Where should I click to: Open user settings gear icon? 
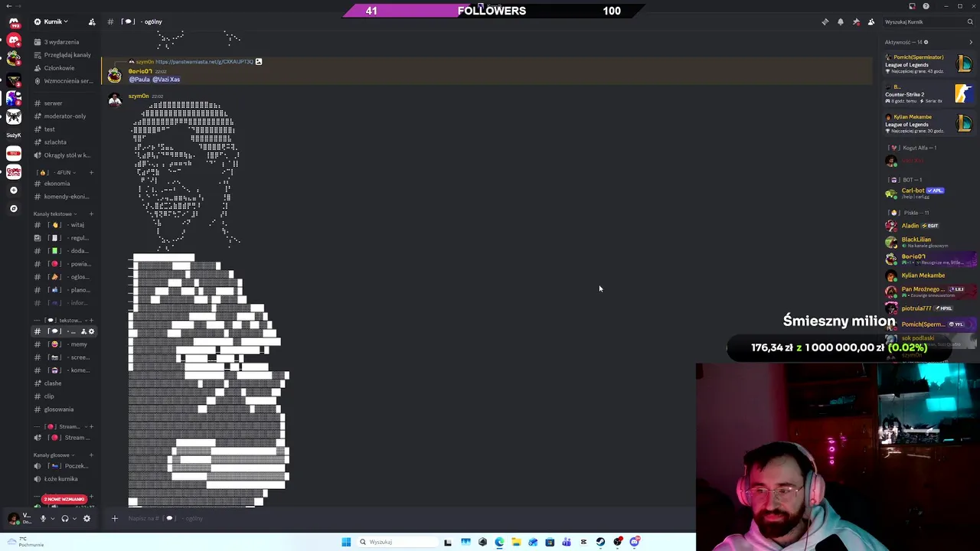coord(87,519)
